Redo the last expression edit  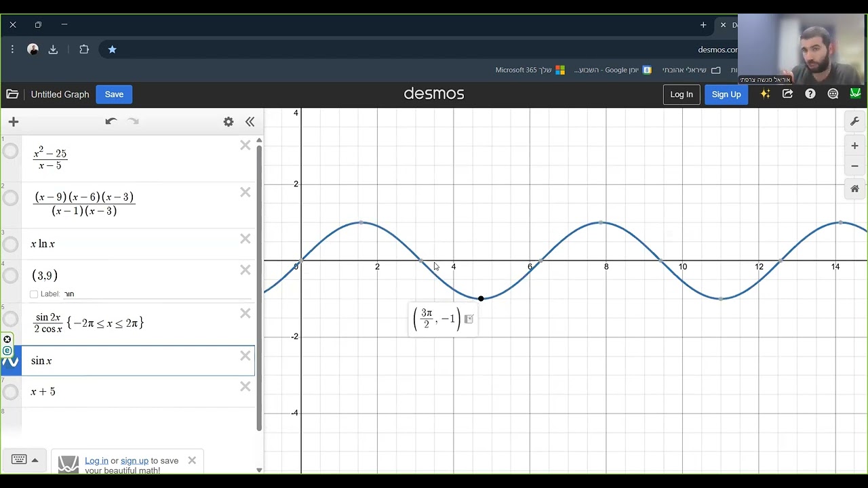point(133,121)
